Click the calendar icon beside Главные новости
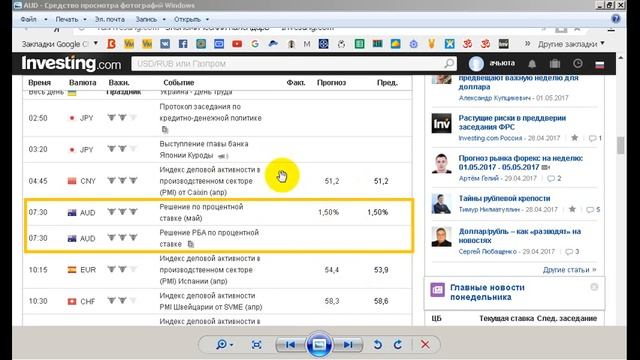The image size is (640, 360). point(438,290)
